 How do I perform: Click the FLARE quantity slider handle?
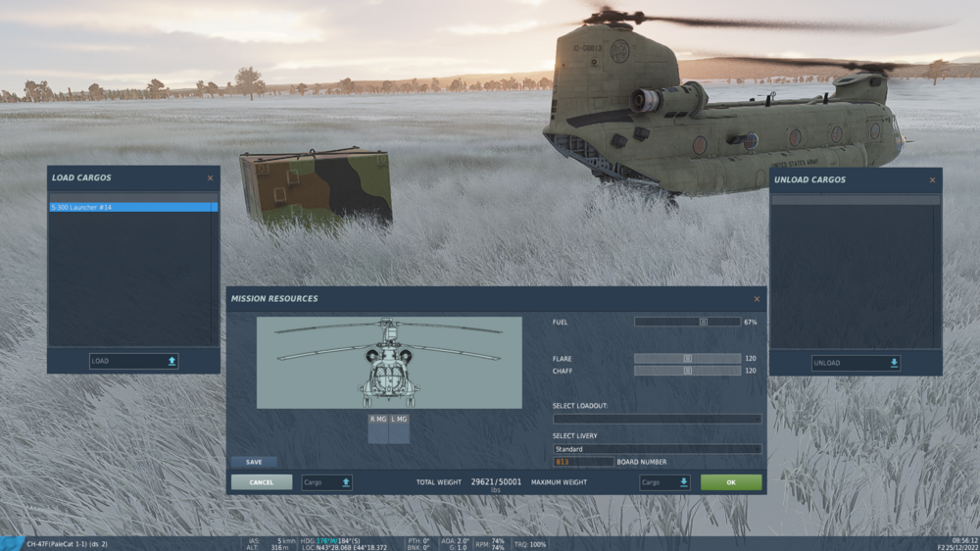pyautogui.click(x=688, y=359)
